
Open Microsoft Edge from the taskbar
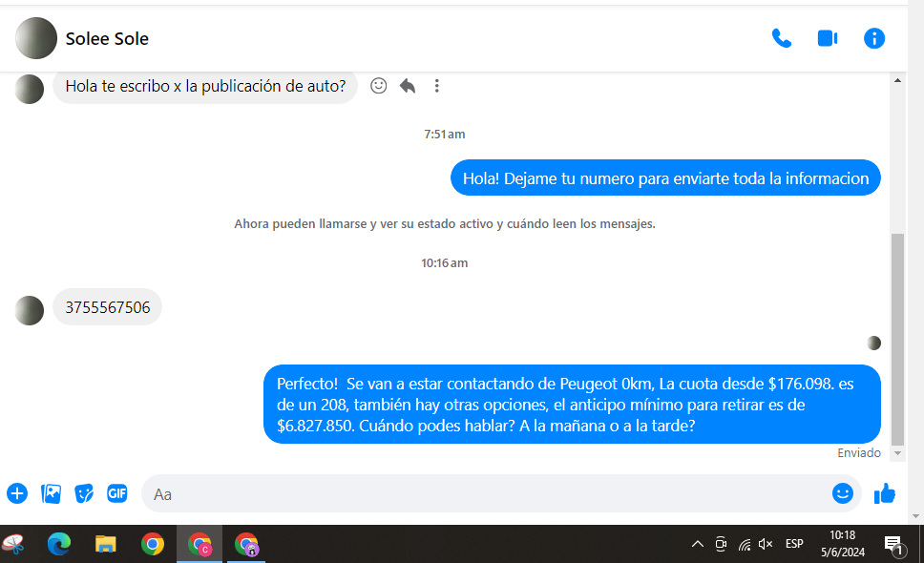pyautogui.click(x=59, y=544)
